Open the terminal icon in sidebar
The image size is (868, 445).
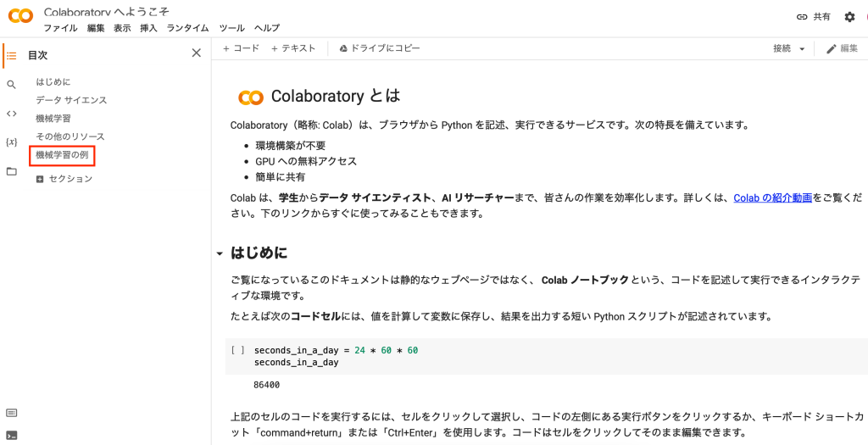(x=11, y=436)
